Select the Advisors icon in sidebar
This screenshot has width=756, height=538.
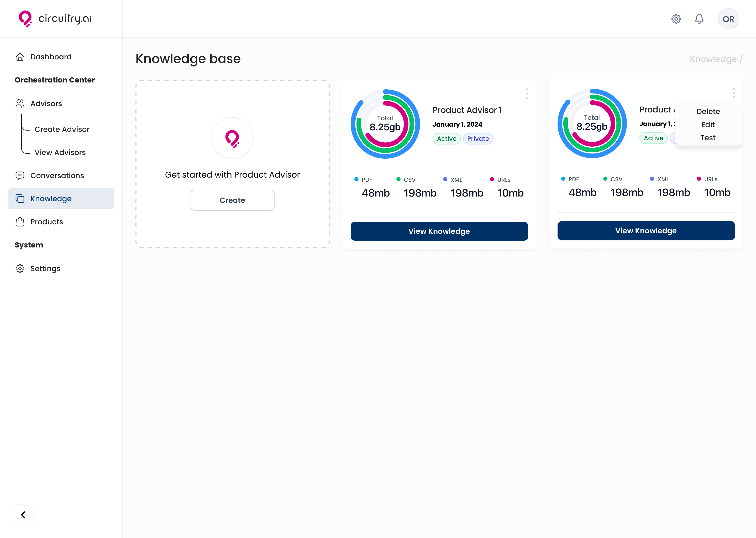tap(20, 103)
